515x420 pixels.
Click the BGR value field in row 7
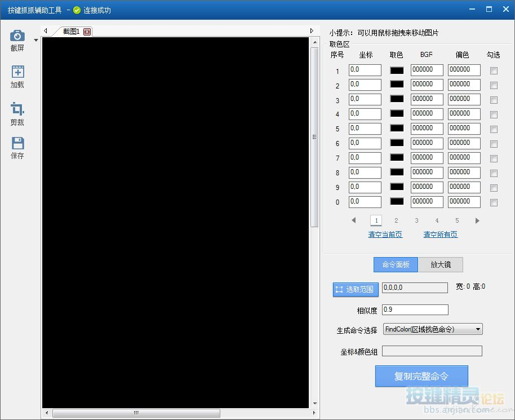[x=427, y=158]
